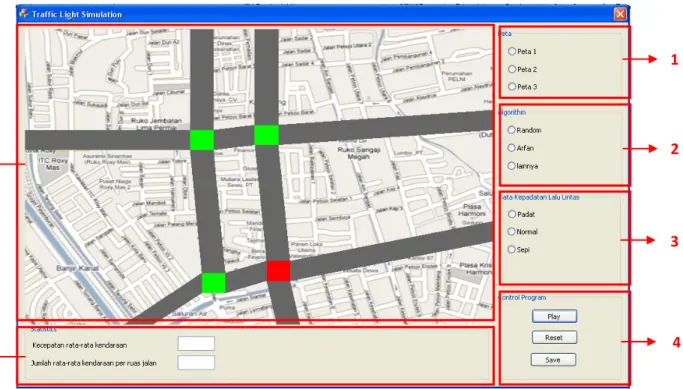683x389 pixels.
Task: Close the Traffic Light Simulation window
Action: point(620,14)
